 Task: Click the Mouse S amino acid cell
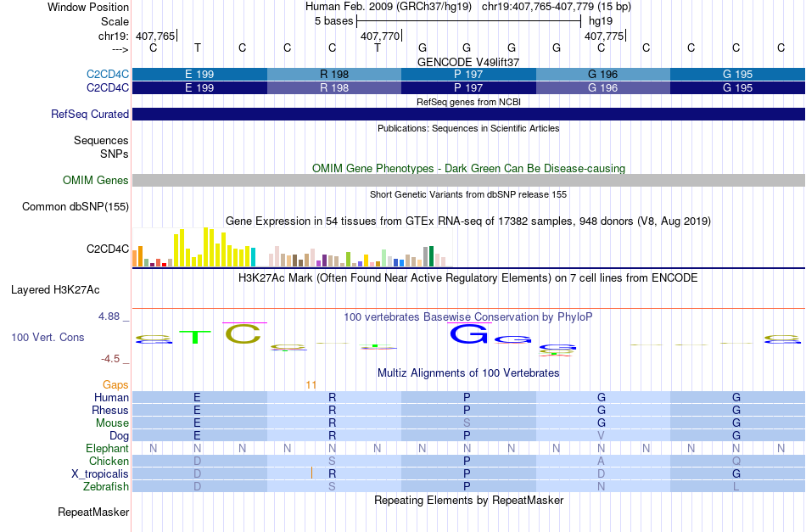467,423
